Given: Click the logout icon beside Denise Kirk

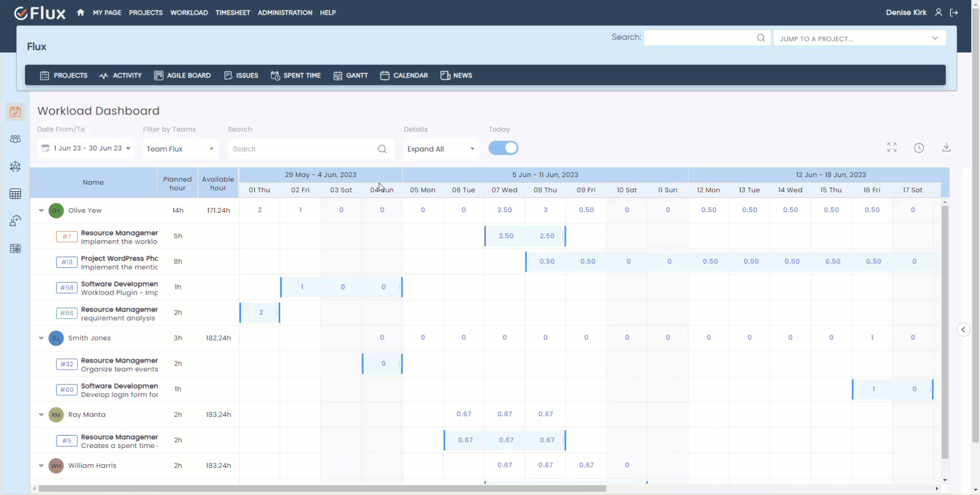Looking at the screenshot, I should [x=954, y=12].
